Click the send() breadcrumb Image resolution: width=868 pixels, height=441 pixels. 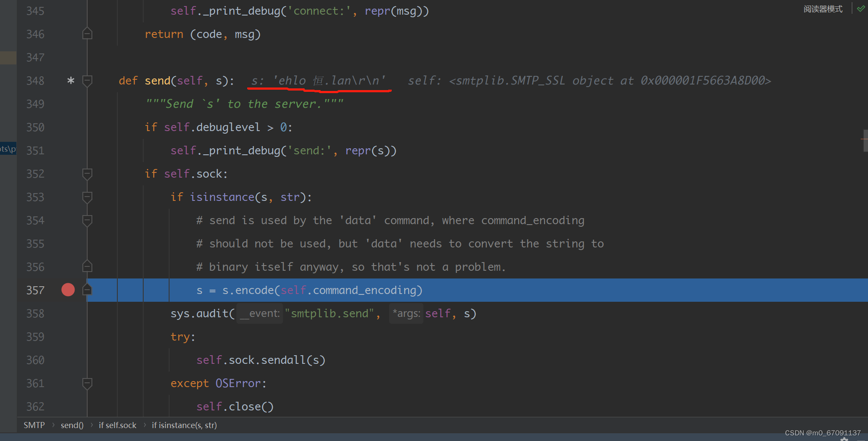(72, 425)
